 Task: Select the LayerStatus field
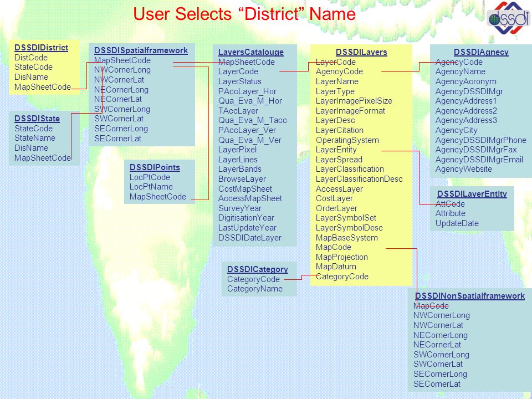[x=240, y=82]
